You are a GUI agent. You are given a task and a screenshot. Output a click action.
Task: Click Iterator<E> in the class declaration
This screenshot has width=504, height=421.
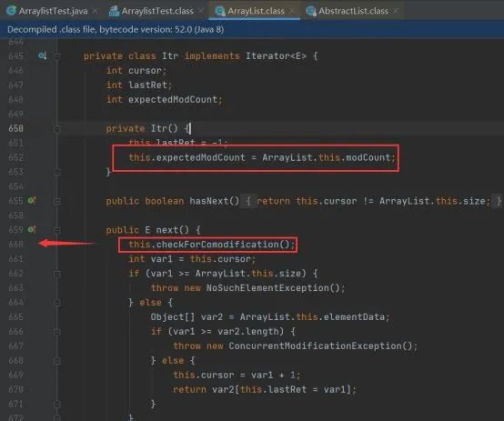(x=276, y=55)
